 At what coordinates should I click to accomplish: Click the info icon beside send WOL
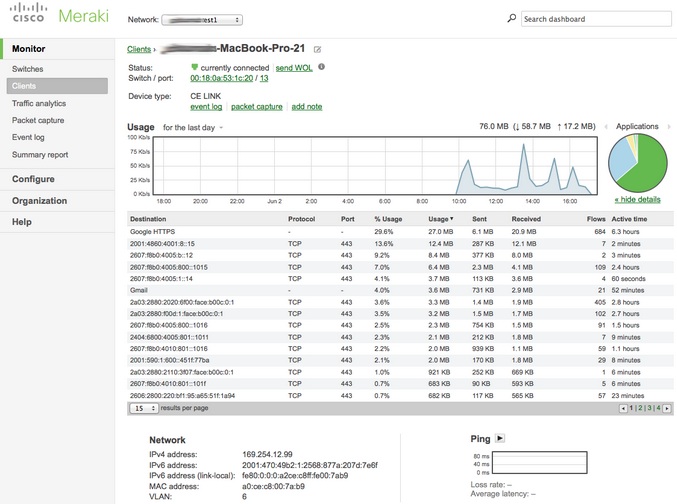tap(322, 67)
